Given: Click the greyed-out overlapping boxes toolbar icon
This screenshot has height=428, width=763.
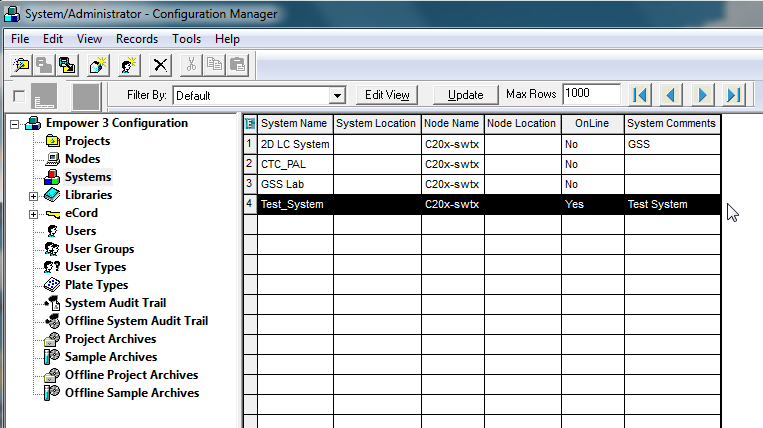Looking at the screenshot, I should click(44, 65).
